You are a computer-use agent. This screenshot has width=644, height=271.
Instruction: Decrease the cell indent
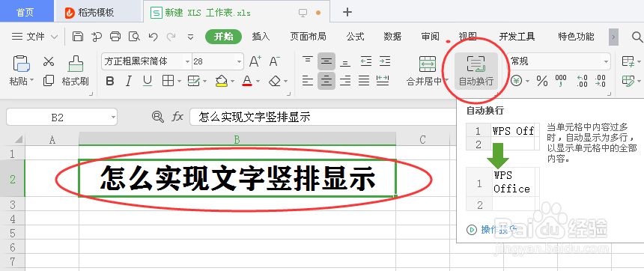366,61
